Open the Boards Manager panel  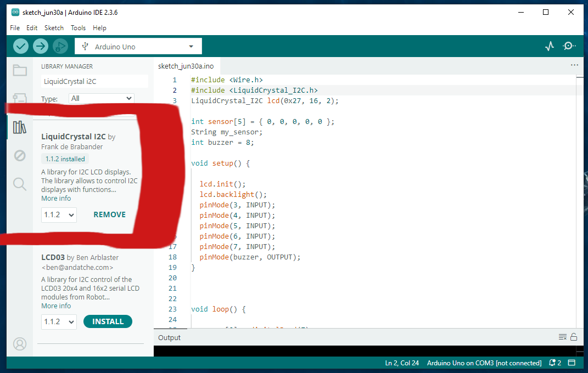[20, 98]
